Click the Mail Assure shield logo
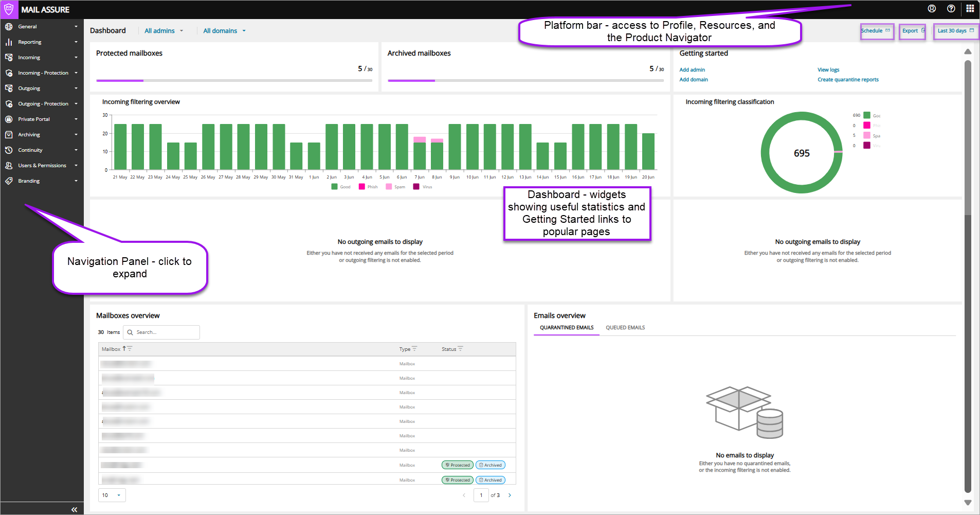The width and height of the screenshot is (980, 515). point(9,9)
